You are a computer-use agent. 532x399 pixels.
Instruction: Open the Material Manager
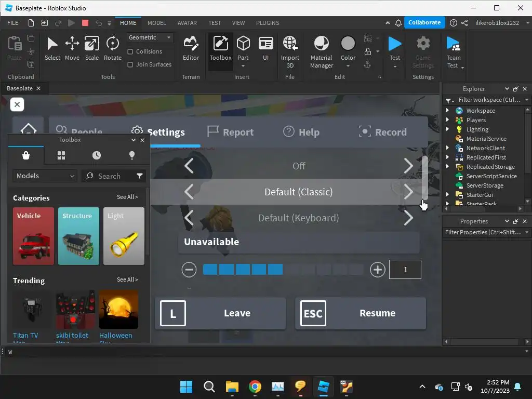click(321, 51)
